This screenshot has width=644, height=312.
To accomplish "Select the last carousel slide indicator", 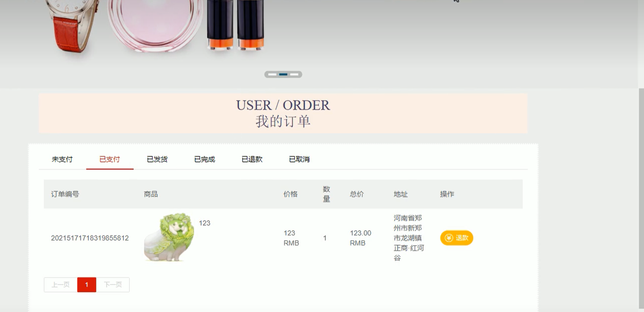I will pyautogui.click(x=294, y=74).
